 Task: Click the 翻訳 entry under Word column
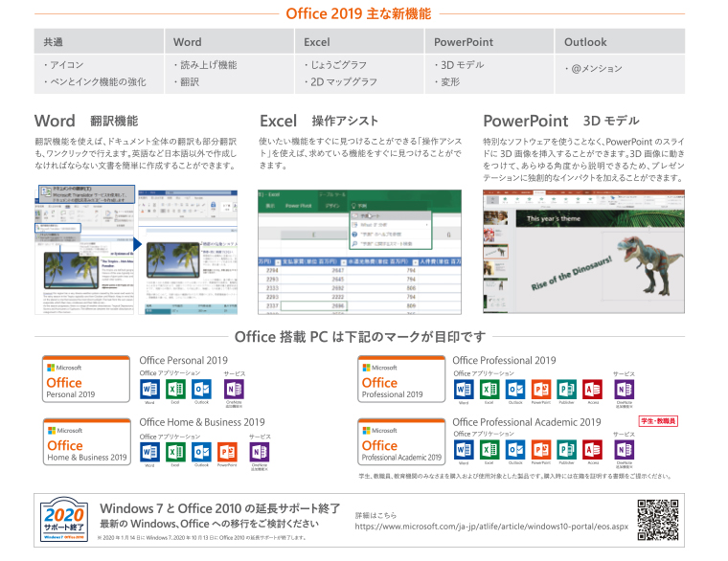(187, 82)
